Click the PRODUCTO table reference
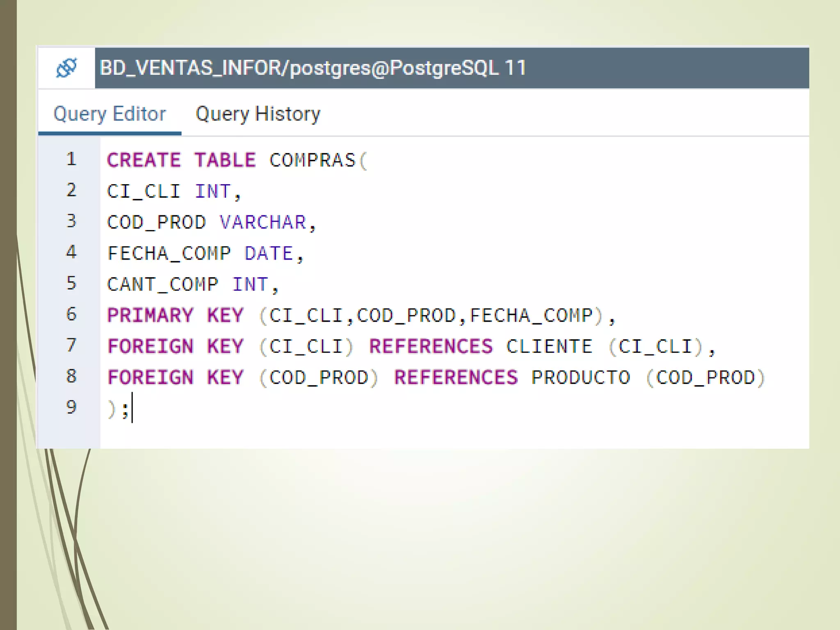This screenshot has width=840, height=630. (581, 378)
